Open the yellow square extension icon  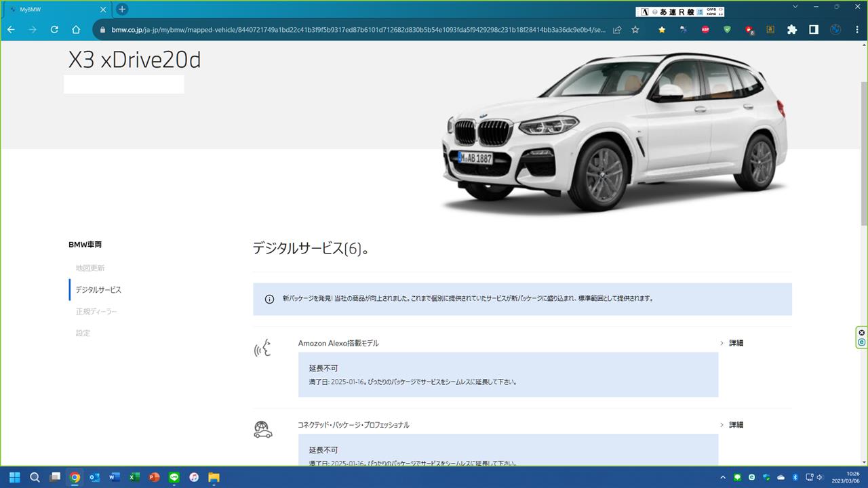(770, 30)
